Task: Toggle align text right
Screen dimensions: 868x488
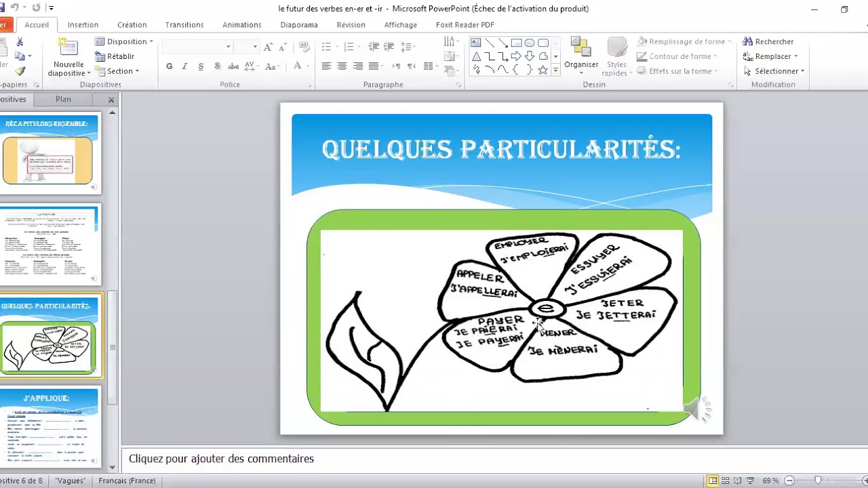Action: point(357,66)
